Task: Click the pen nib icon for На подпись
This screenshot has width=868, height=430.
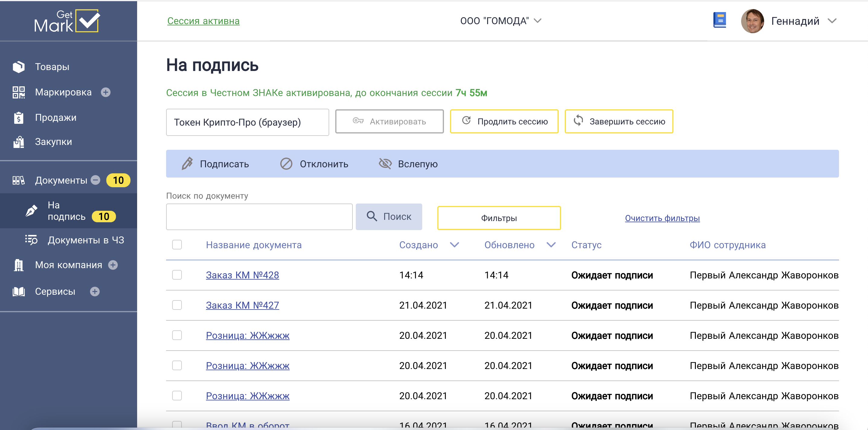Action: click(32, 211)
